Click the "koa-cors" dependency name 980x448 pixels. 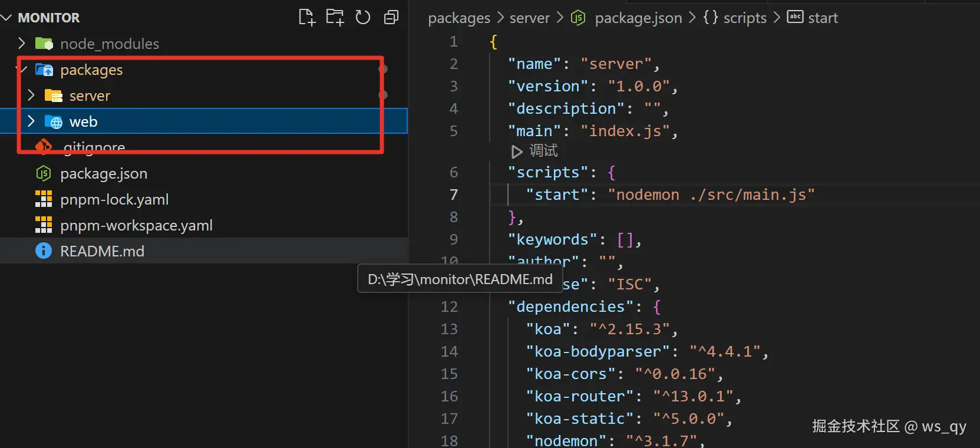point(570,374)
